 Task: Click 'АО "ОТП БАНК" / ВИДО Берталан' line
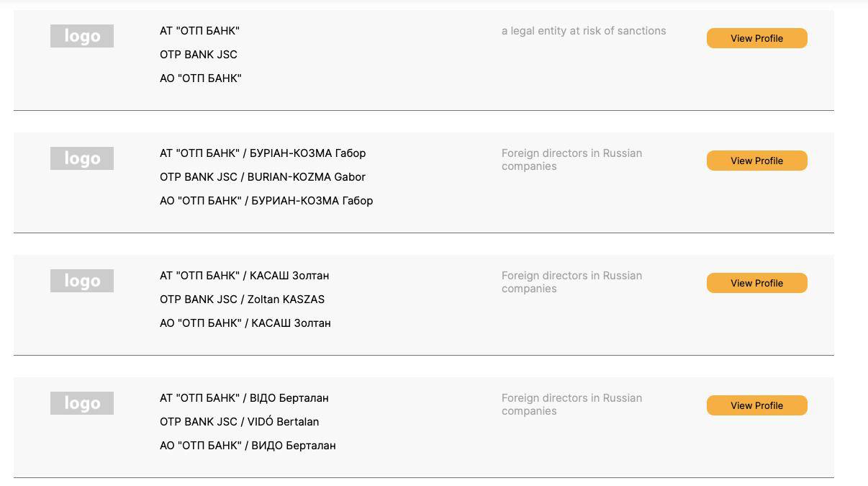248,446
